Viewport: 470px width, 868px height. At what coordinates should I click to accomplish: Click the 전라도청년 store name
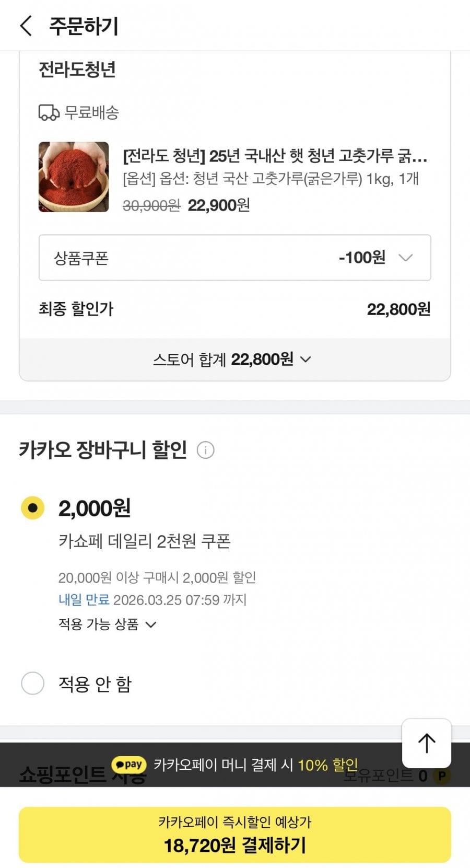pos(77,70)
